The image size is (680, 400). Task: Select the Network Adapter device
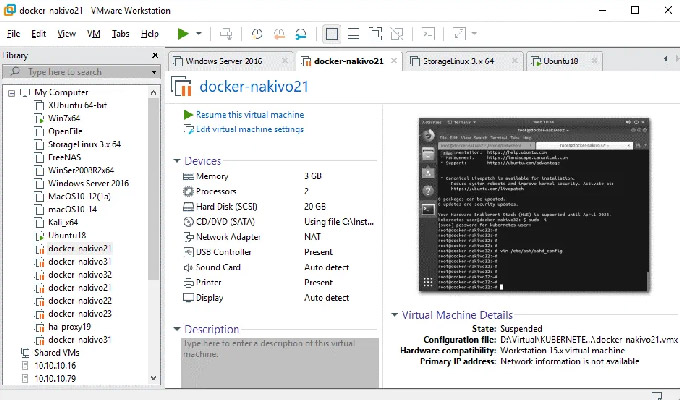point(279,237)
